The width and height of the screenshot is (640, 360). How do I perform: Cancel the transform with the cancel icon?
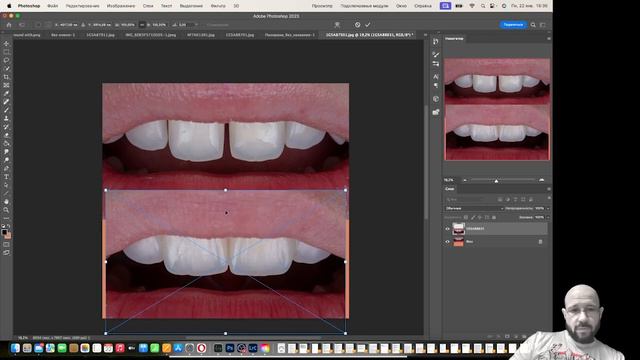pyautogui.click(x=358, y=25)
